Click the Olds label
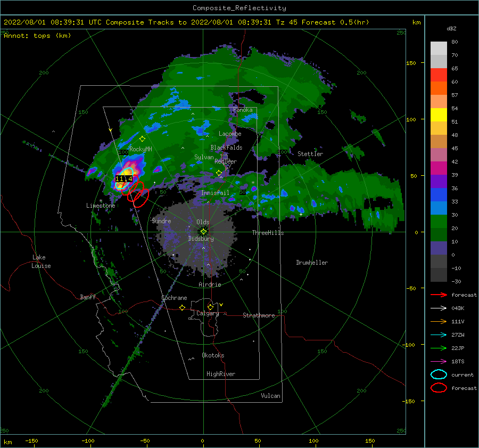Image resolution: width=479 pixels, height=448 pixels. click(x=203, y=222)
